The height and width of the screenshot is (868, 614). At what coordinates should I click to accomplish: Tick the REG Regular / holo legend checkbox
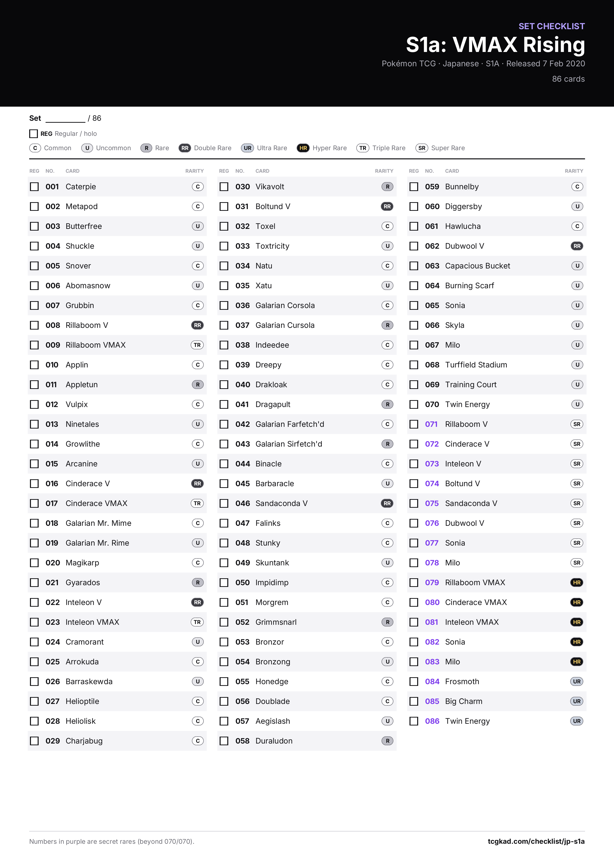(x=34, y=133)
